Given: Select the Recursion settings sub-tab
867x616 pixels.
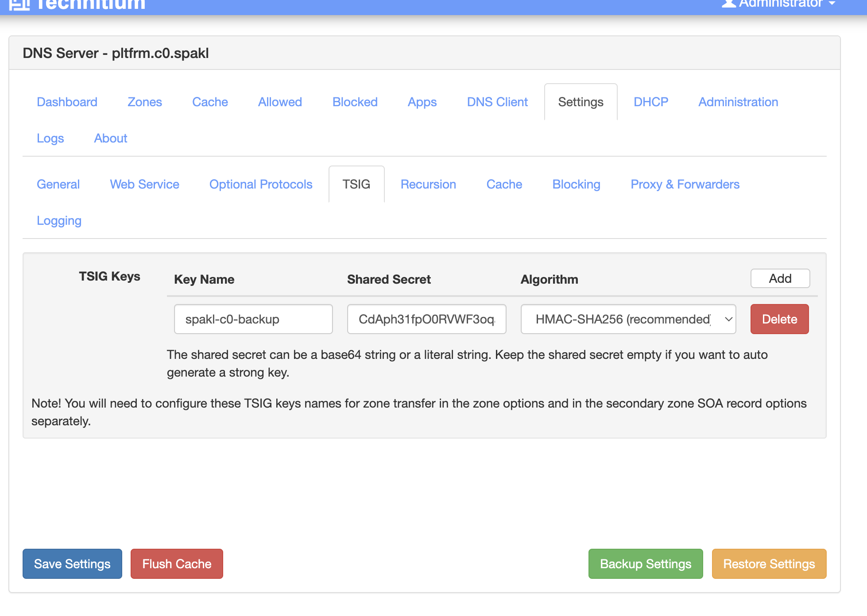Looking at the screenshot, I should [x=428, y=185].
